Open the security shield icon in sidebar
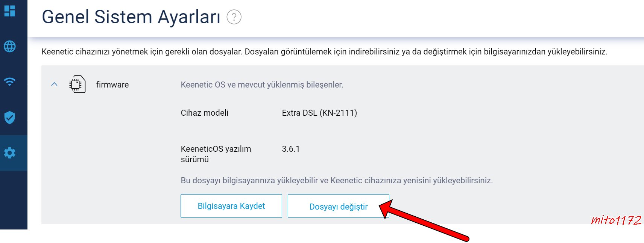Screen dimensions: 644x243 (x=10, y=118)
